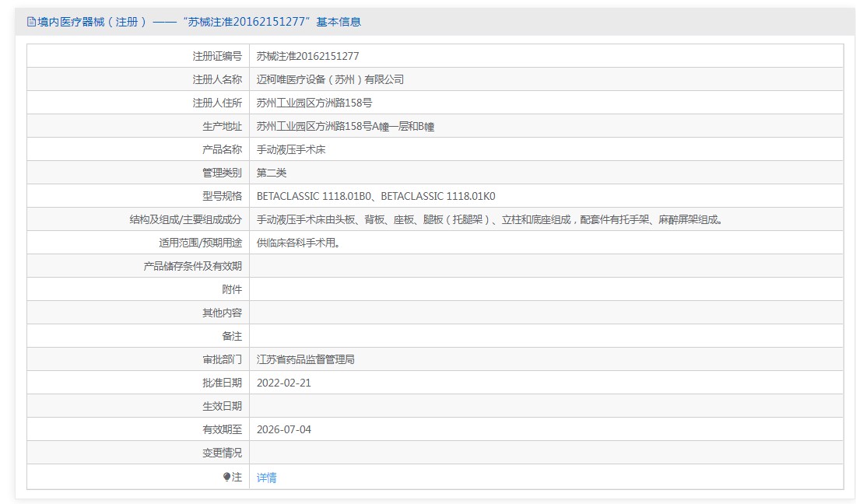Click the management class value 第二类
The width and height of the screenshot is (856, 504).
tap(272, 173)
